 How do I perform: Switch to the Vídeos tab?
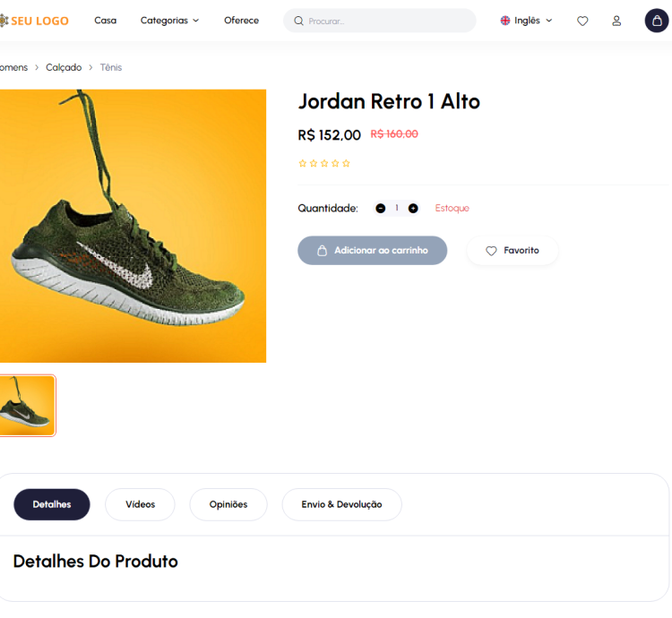click(140, 504)
